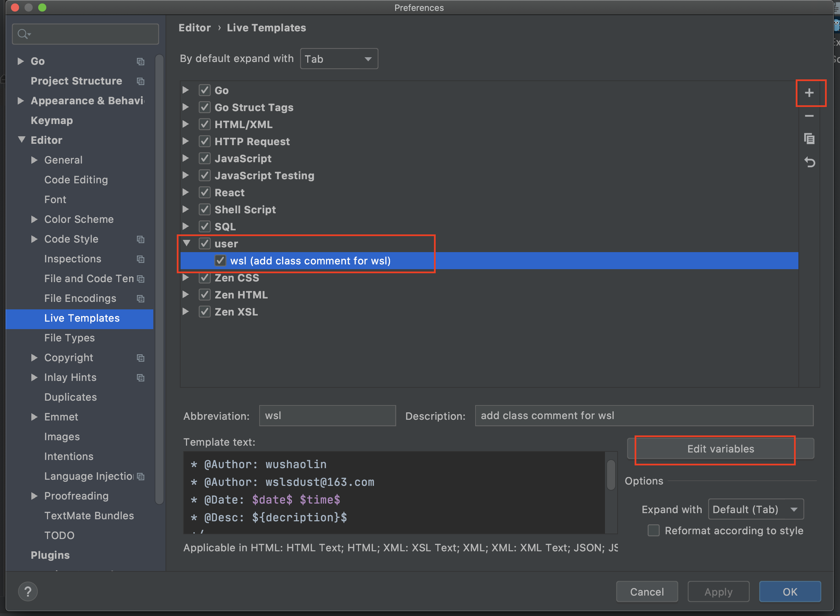Open Font settings page
The width and height of the screenshot is (840, 616).
pos(55,200)
